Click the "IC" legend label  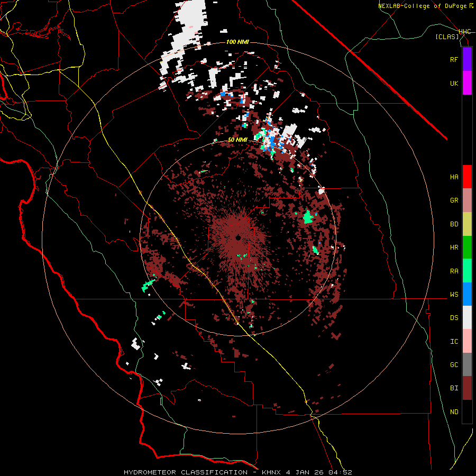[454, 342]
